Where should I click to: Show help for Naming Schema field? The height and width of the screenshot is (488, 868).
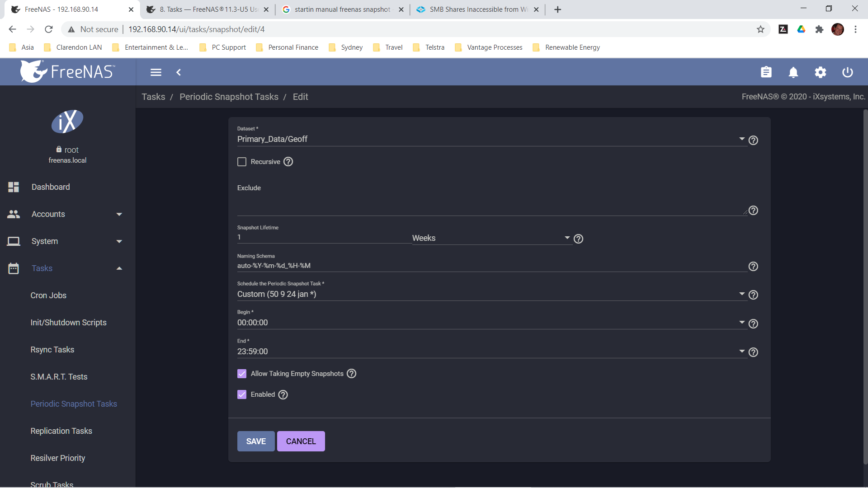[753, 267]
